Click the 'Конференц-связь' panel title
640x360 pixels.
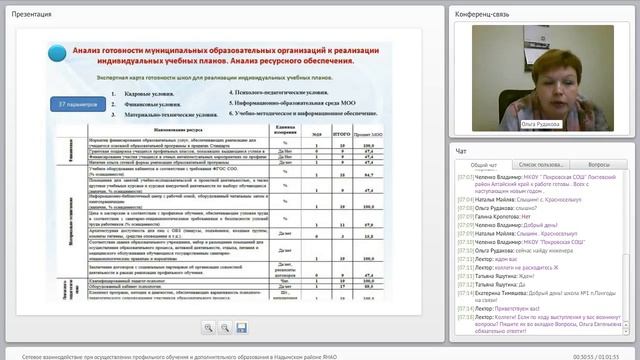482,14
